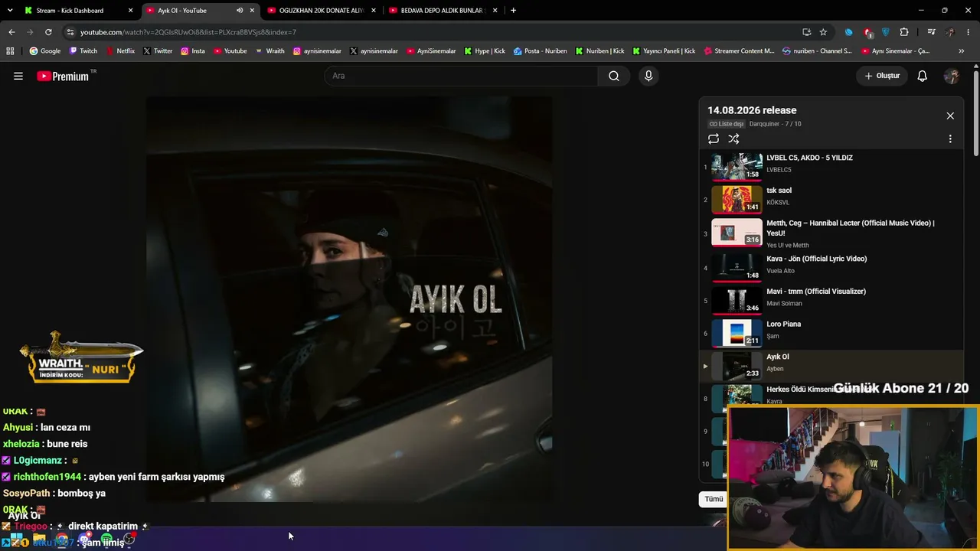
Task: Open the Google bookmark
Action: 45,51
